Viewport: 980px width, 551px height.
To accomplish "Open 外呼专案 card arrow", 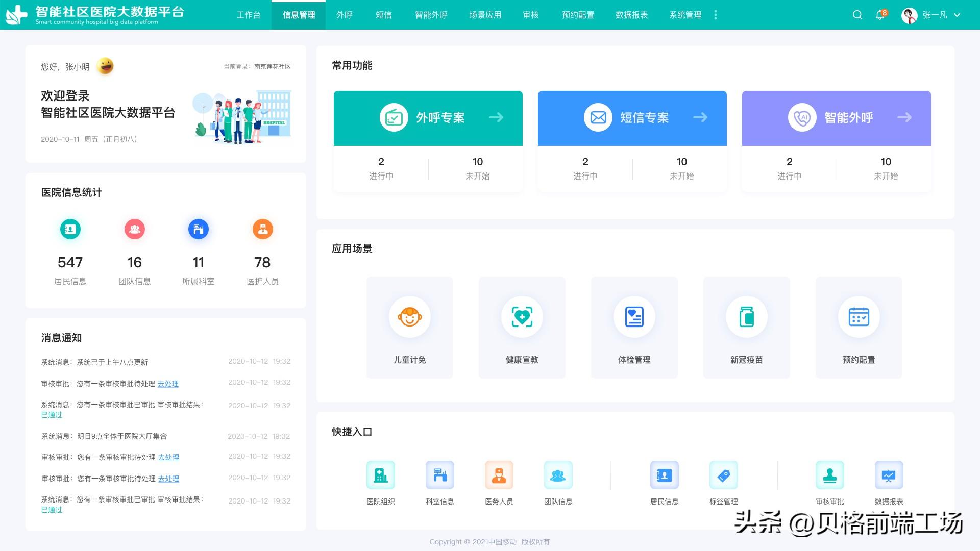I will tap(496, 118).
